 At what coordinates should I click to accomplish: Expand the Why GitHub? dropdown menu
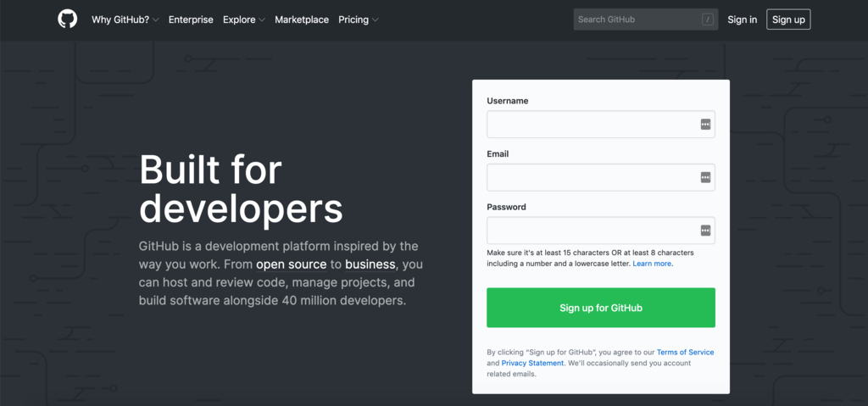(125, 19)
